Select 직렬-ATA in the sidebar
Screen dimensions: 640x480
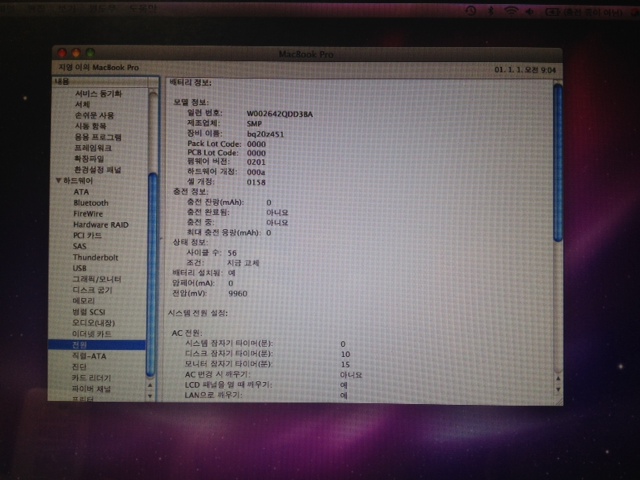[x=90, y=355]
